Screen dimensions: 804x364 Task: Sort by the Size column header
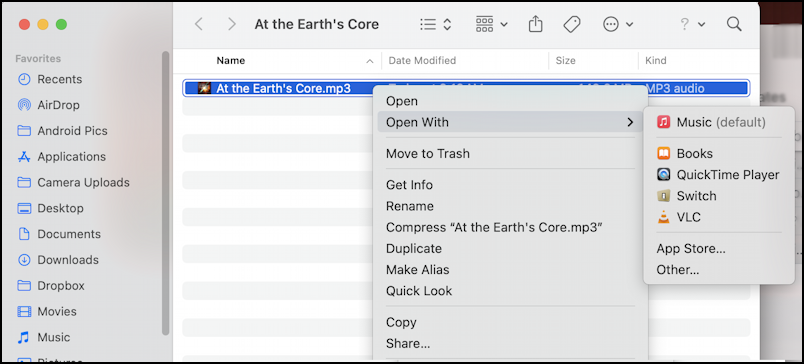(x=565, y=60)
